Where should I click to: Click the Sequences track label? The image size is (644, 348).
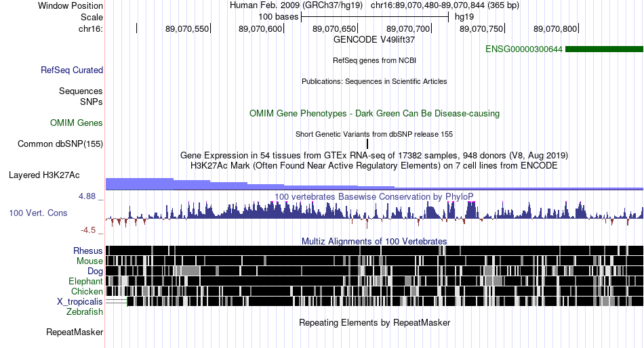point(81,91)
